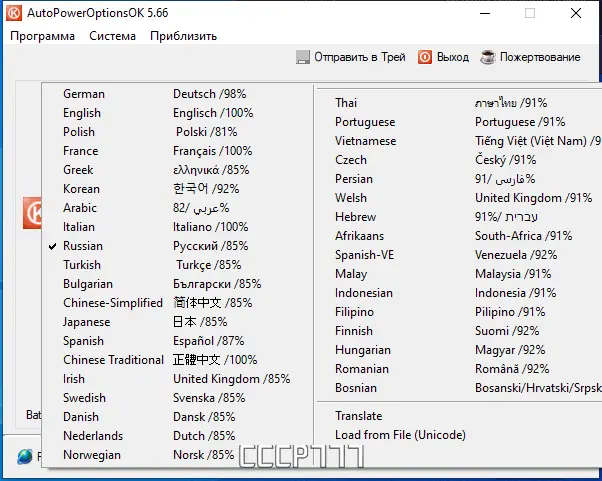Click the globe icon at bottom left
The width and height of the screenshot is (602, 481).
click(x=25, y=456)
